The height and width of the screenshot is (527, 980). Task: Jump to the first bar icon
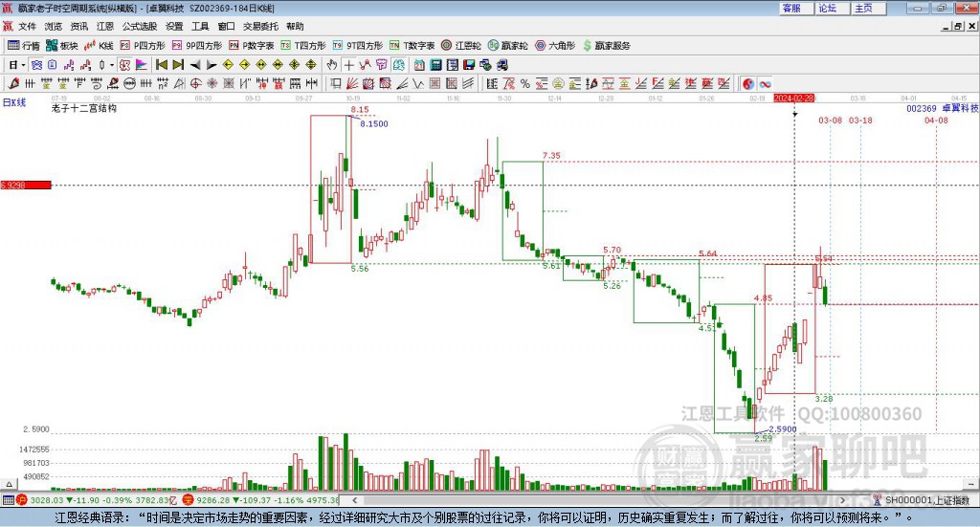[x=161, y=65]
